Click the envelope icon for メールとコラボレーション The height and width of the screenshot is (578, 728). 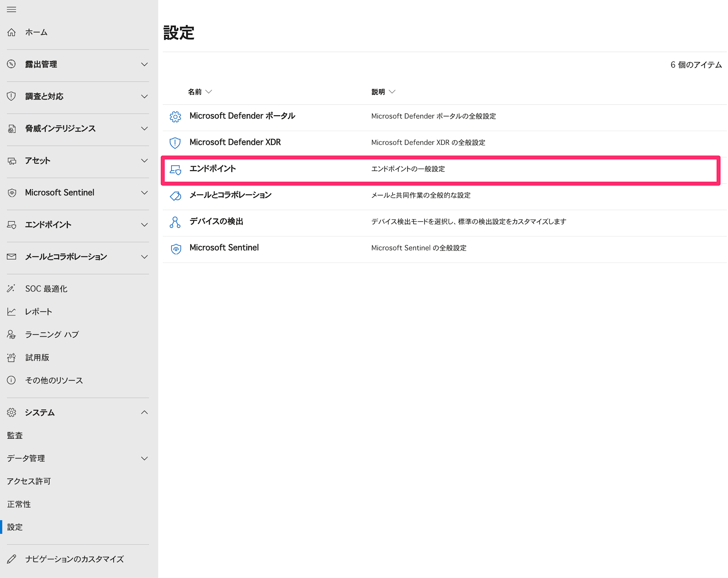pos(12,257)
